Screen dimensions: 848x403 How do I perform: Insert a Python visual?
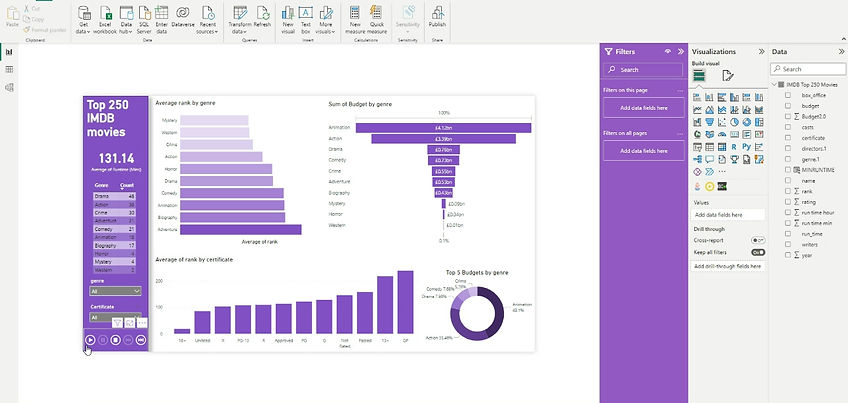(x=747, y=147)
